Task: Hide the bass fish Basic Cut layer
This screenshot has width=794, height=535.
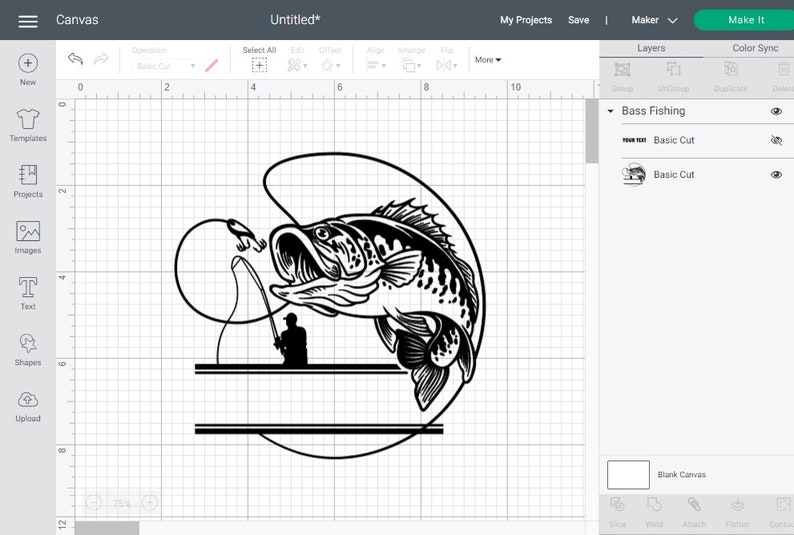Action: coord(776,175)
